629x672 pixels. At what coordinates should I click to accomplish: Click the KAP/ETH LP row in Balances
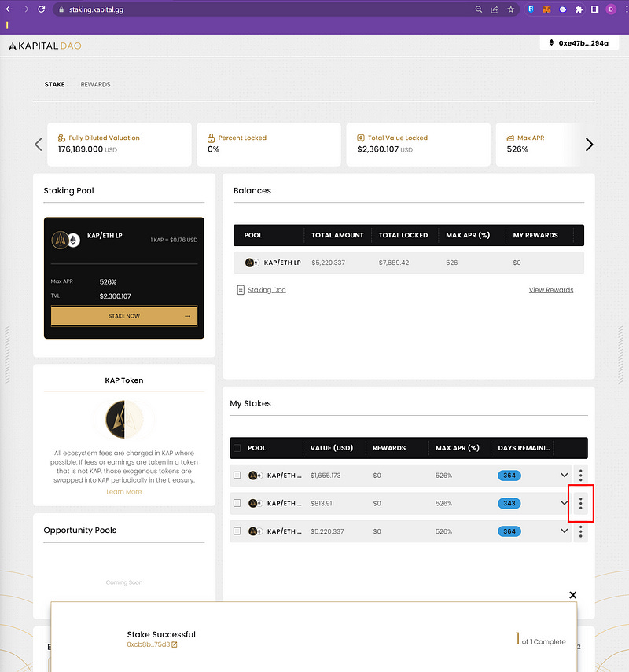(x=409, y=263)
